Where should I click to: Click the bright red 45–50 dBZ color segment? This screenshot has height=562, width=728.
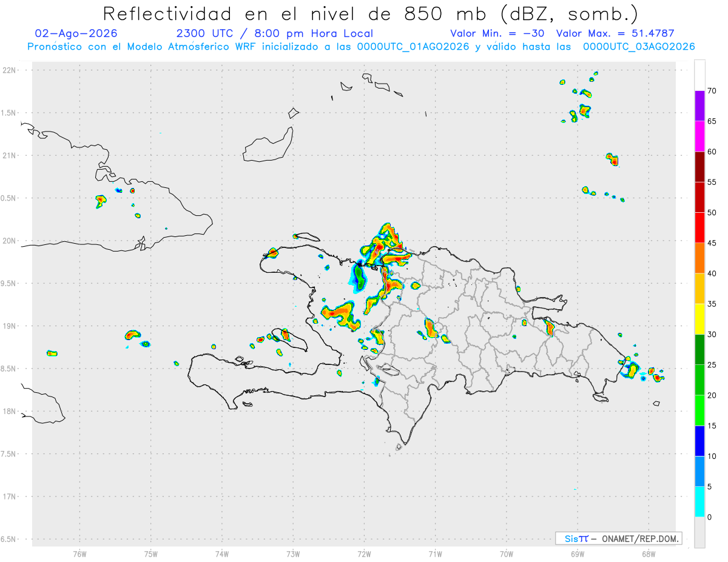(699, 228)
